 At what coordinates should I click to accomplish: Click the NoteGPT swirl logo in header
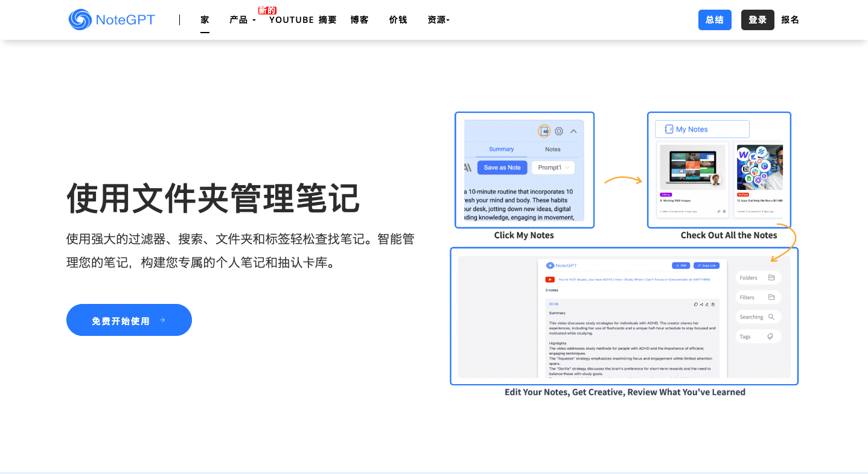coord(80,20)
